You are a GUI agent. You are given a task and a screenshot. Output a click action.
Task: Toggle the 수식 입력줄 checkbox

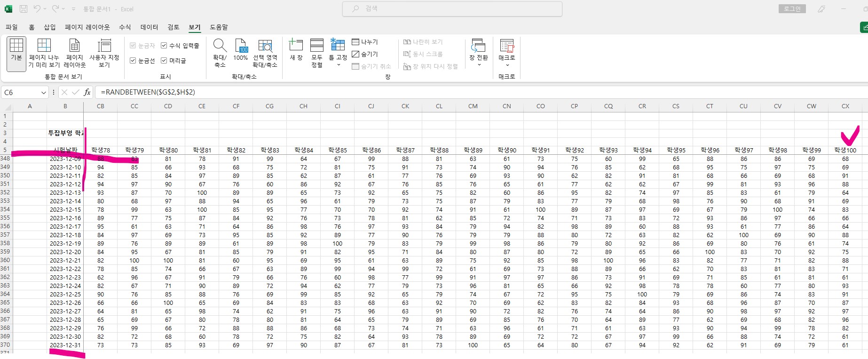pos(164,46)
